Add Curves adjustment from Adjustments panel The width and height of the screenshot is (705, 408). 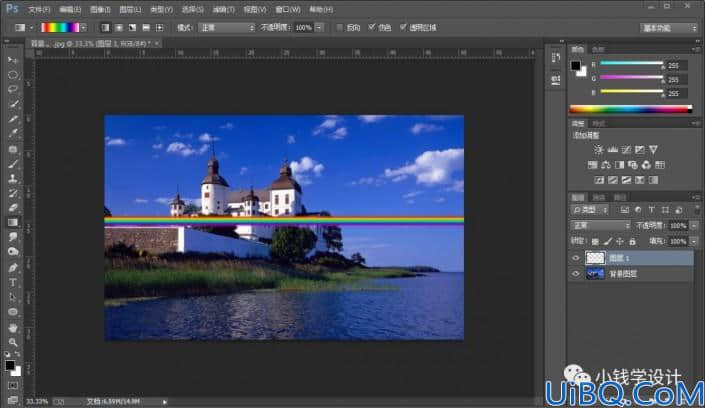(x=626, y=149)
